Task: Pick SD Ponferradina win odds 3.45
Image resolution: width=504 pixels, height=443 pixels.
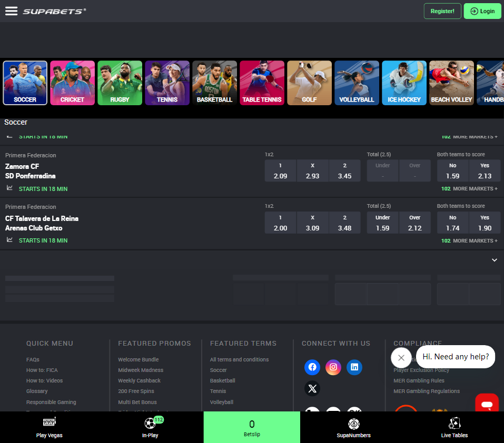Action: [x=344, y=171]
